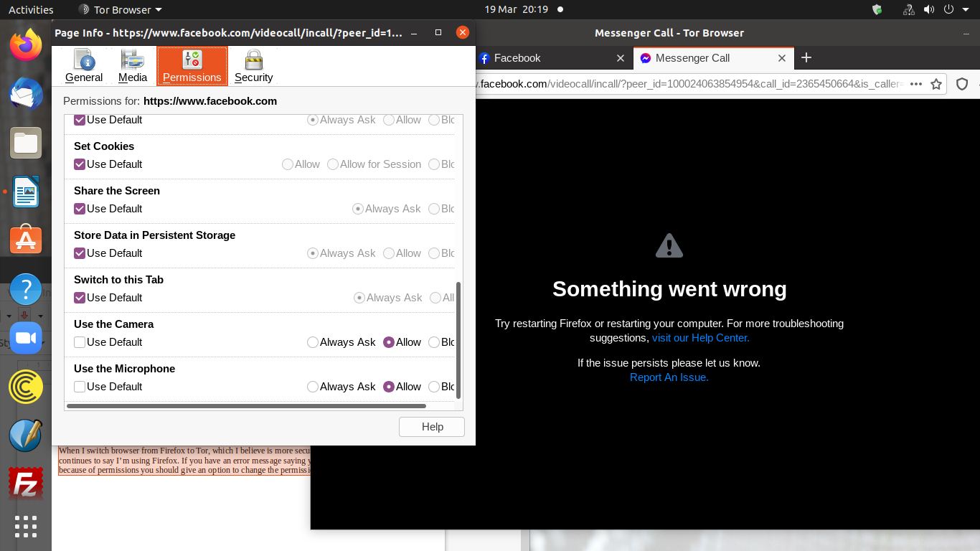This screenshot has width=980, height=551.
Task: Switch to the Media tab in Page Info
Action: pos(133,66)
